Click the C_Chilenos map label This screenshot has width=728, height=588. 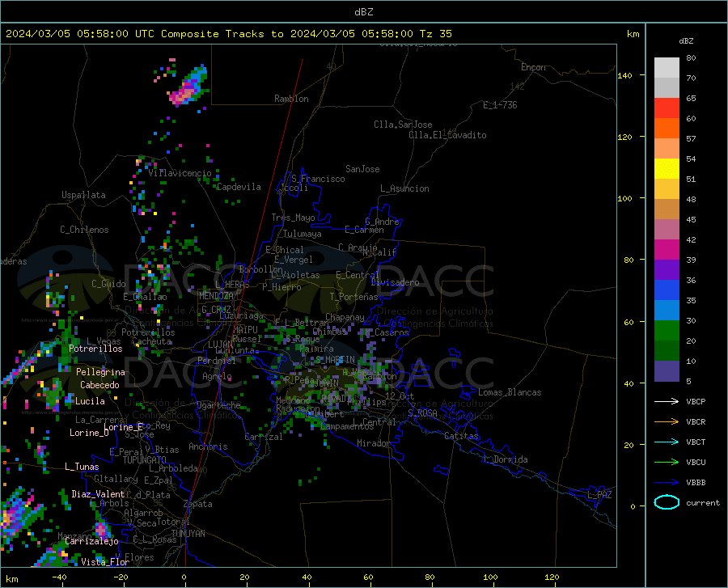click(x=84, y=230)
